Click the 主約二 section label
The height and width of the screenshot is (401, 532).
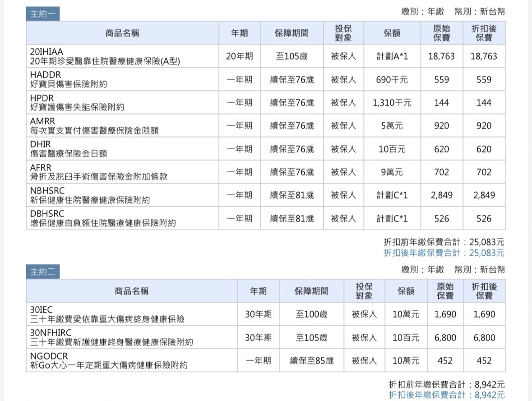coord(42,272)
